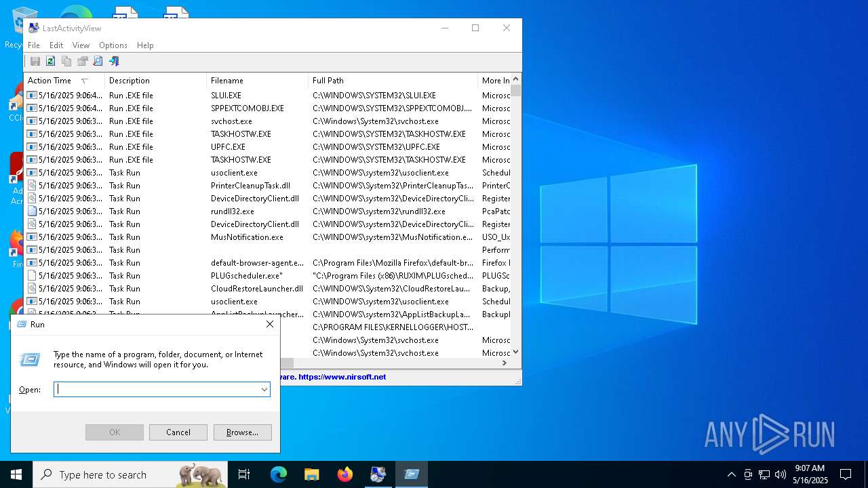Click the LastActivityView title bar app icon
The width and height of the screenshot is (868, 488).
34,28
